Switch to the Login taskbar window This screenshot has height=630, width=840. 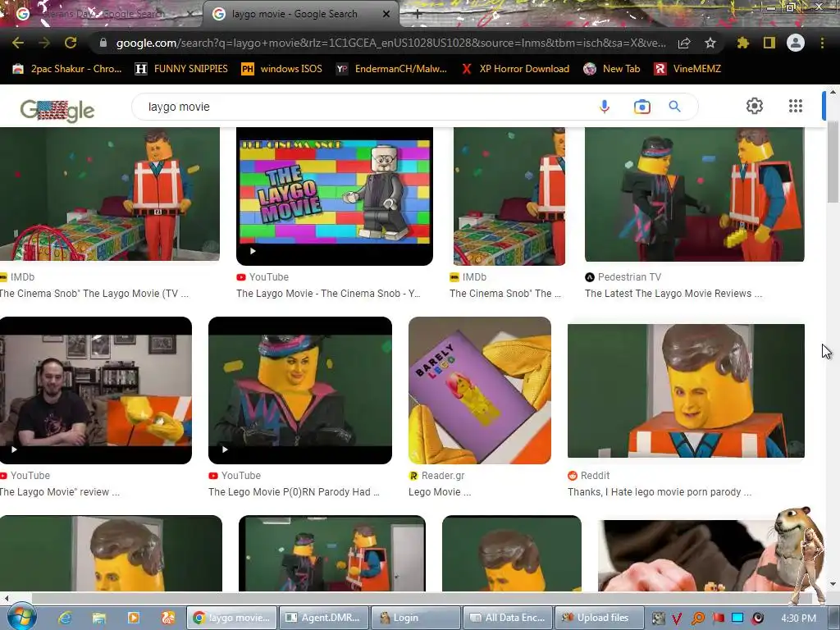pyautogui.click(x=416, y=618)
